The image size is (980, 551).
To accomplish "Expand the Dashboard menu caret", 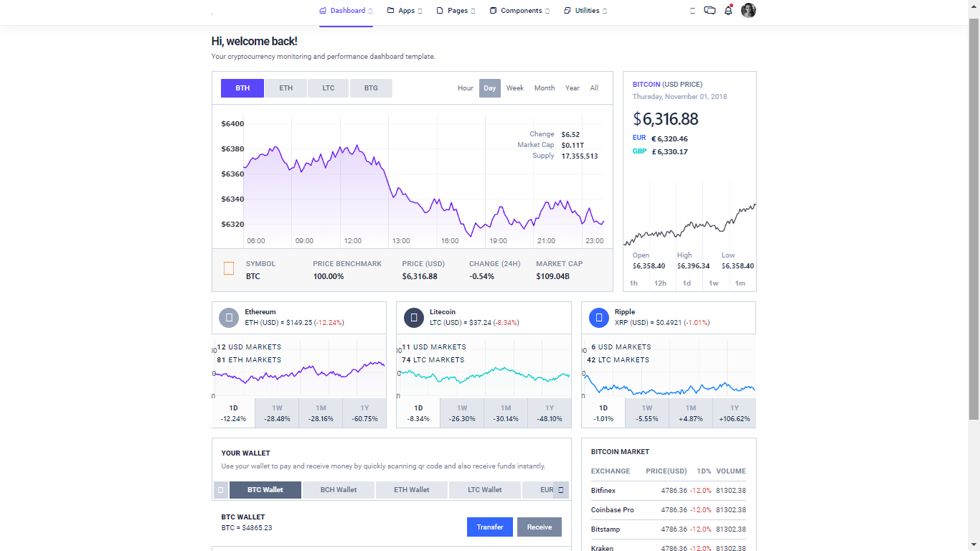I will click(371, 11).
